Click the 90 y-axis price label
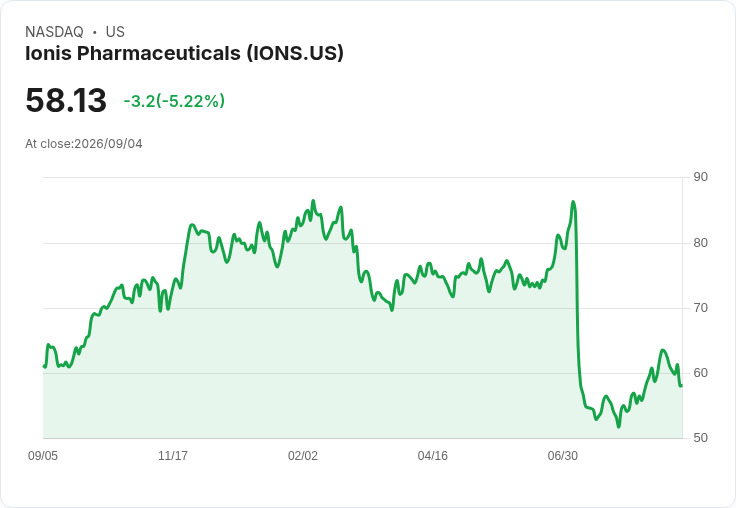 (700, 177)
